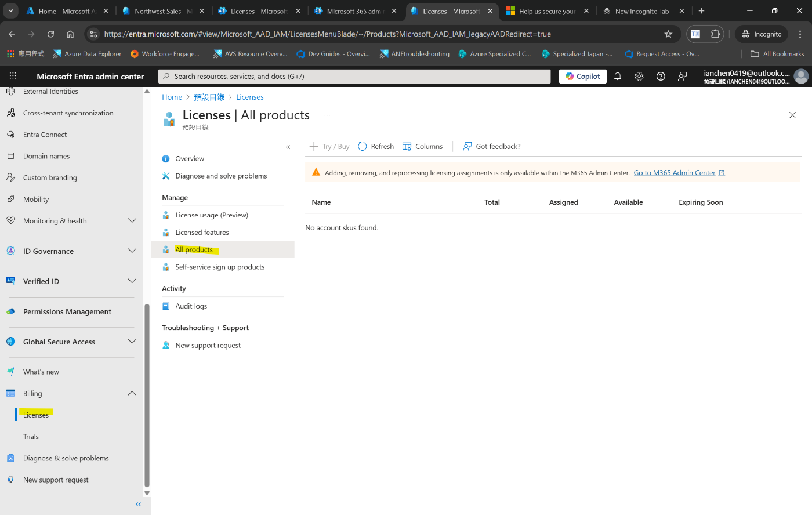Sort by Available column header
The image size is (812, 515).
pyautogui.click(x=628, y=202)
